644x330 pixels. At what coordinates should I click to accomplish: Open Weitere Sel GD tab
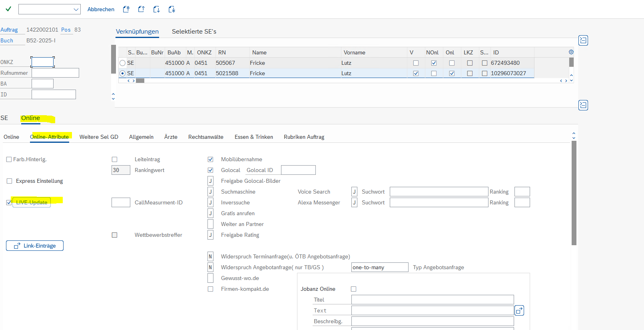(x=99, y=137)
